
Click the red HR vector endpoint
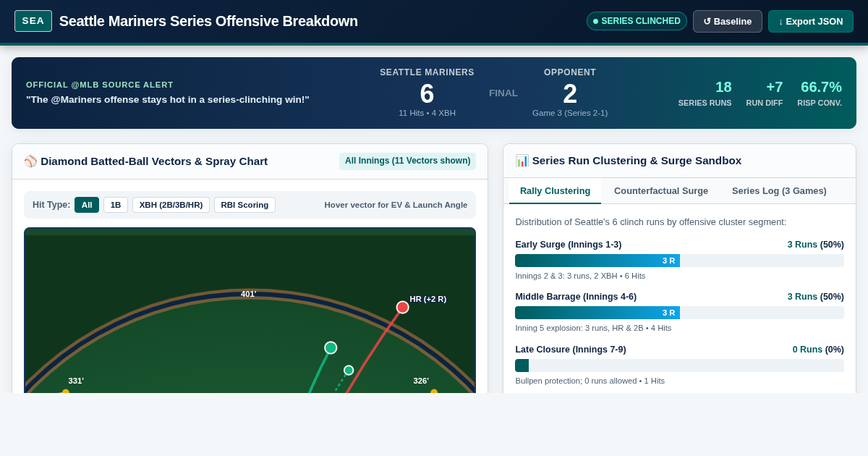click(x=403, y=308)
